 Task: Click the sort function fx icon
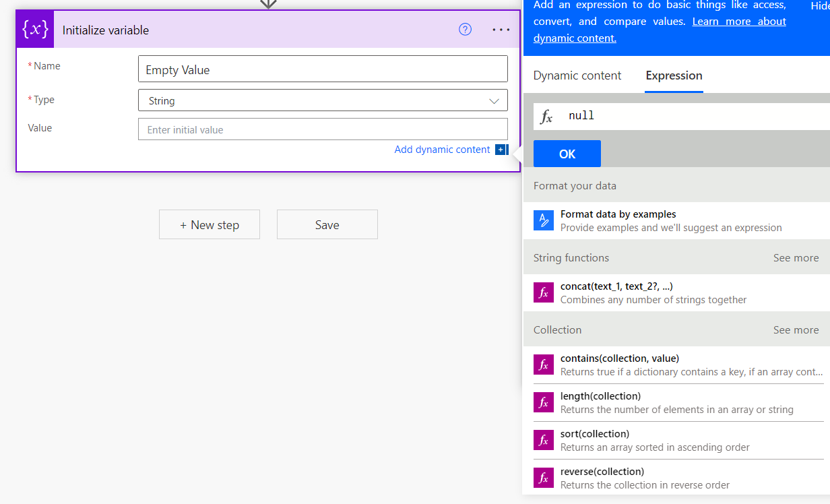(544, 440)
